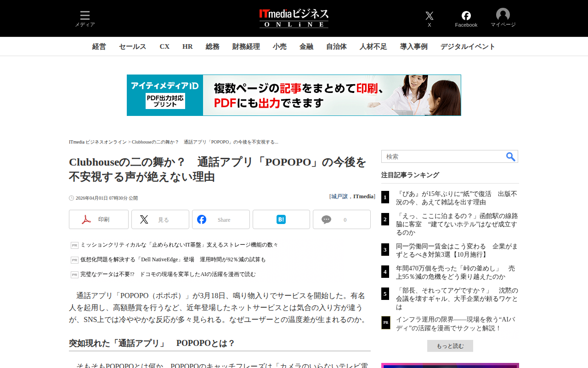The height and width of the screenshot is (368, 588).
Task: Open ranking article 峠の釜めし
Action: [455, 272]
